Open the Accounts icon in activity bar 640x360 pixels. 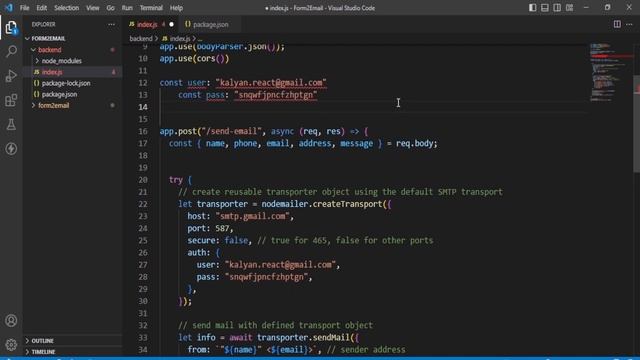[x=11, y=320]
